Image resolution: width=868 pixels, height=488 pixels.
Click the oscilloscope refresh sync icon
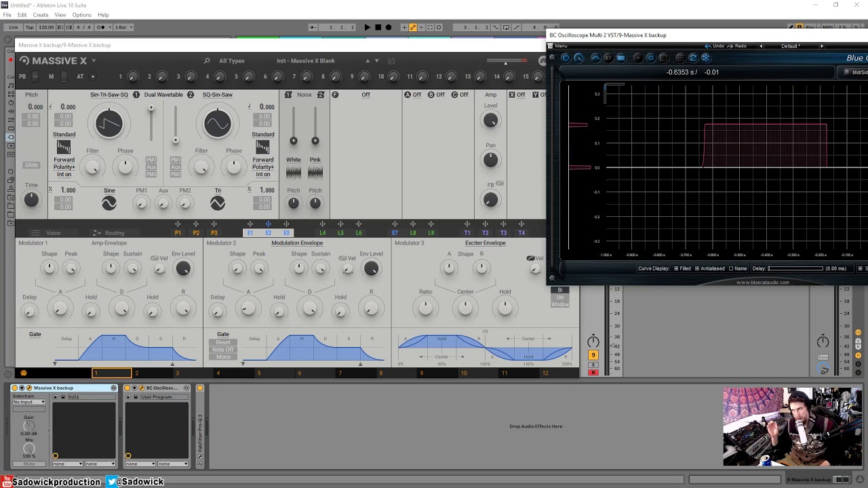pos(693,58)
